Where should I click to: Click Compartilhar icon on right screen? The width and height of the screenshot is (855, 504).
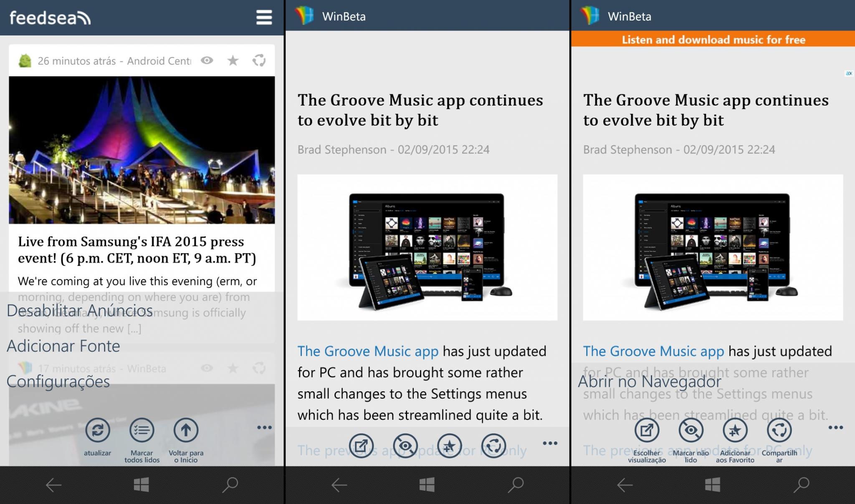click(x=779, y=430)
